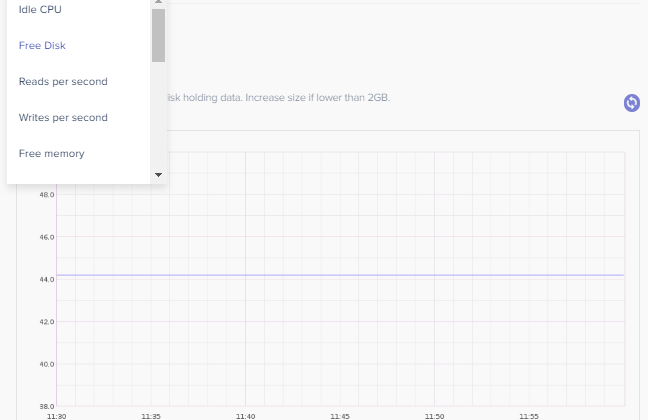Click the 'Increase size if lower than 2GB' description
This screenshot has height=420, width=648.
coord(318,98)
